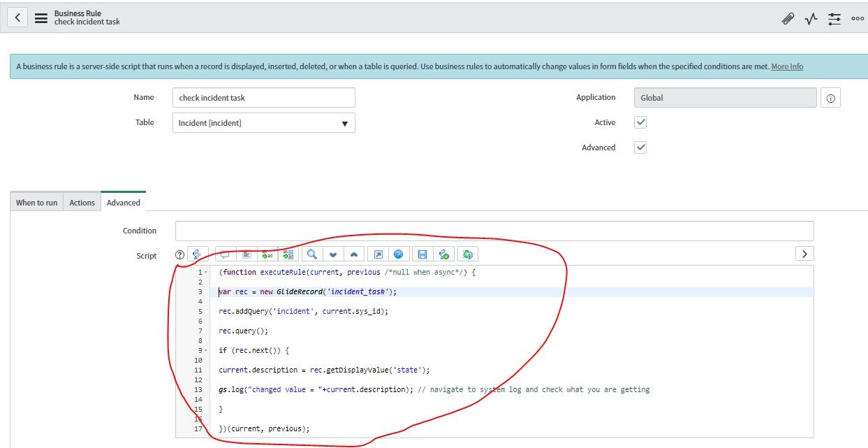Viewport: 868px width, 448px height.
Task: Click the 'check incident task' header subtitle
Action: point(87,22)
